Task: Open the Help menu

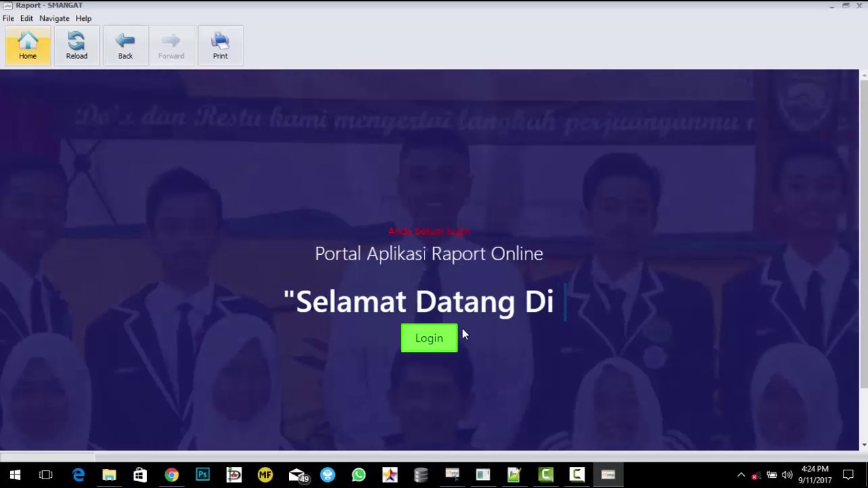Action: [x=83, y=18]
